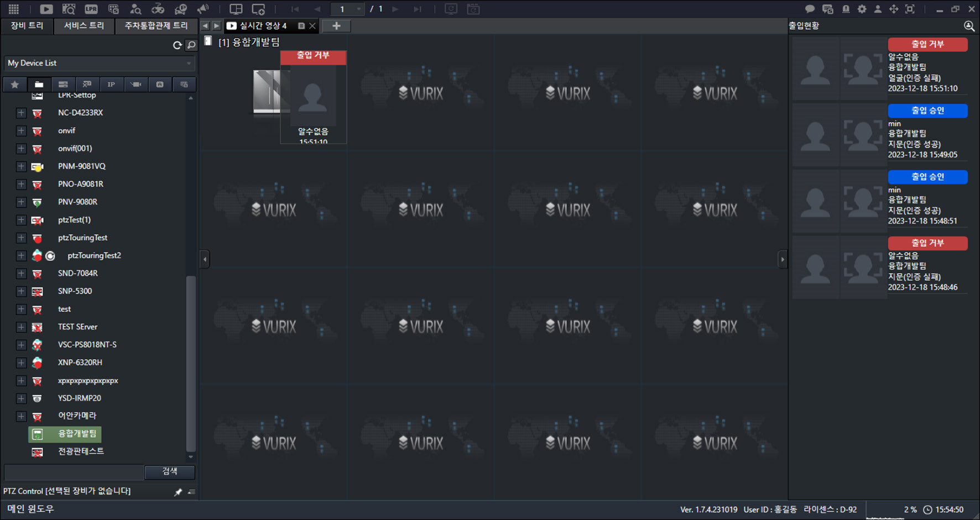The width and height of the screenshot is (980, 520).
Task: Click the device search input field
Action: click(x=74, y=472)
